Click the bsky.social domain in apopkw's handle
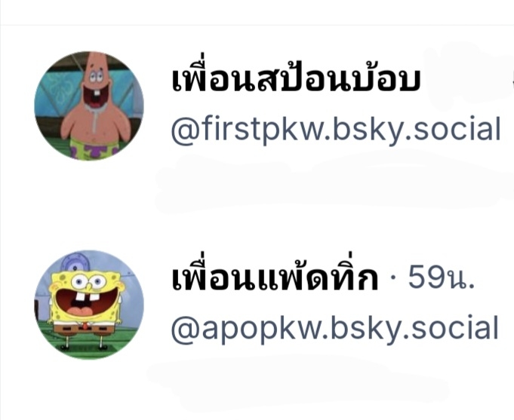514x420 pixels. 415,329
